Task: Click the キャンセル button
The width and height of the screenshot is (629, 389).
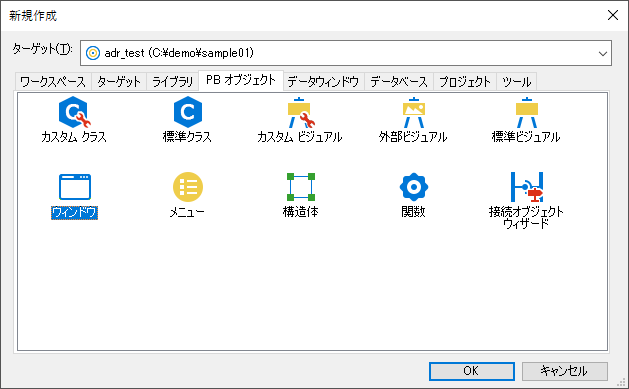Action: coord(564,371)
